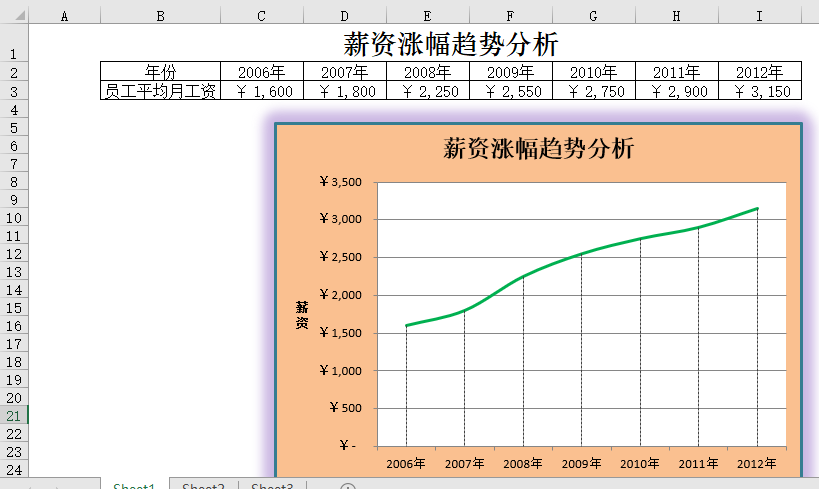
Task: Click the chart title 薪资涨幅趋势分析
Action: (538, 149)
